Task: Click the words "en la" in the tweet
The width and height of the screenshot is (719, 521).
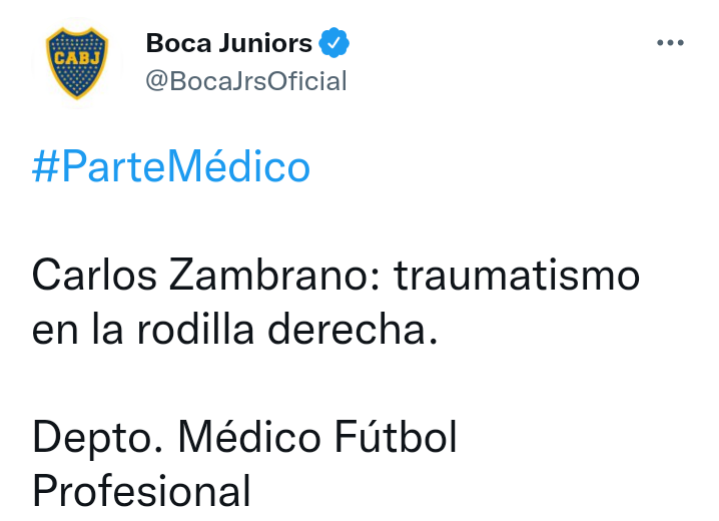Action: coord(77,329)
